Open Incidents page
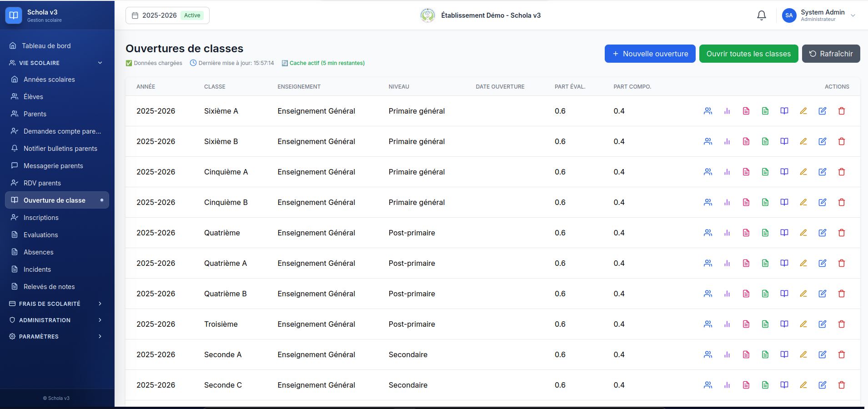The image size is (868, 409). coord(57,269)
